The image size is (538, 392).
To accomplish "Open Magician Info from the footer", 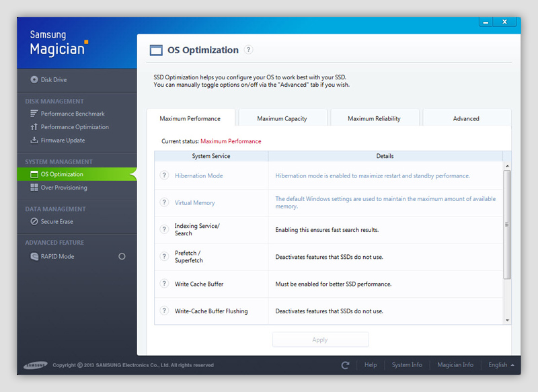I will click(455, 365).
